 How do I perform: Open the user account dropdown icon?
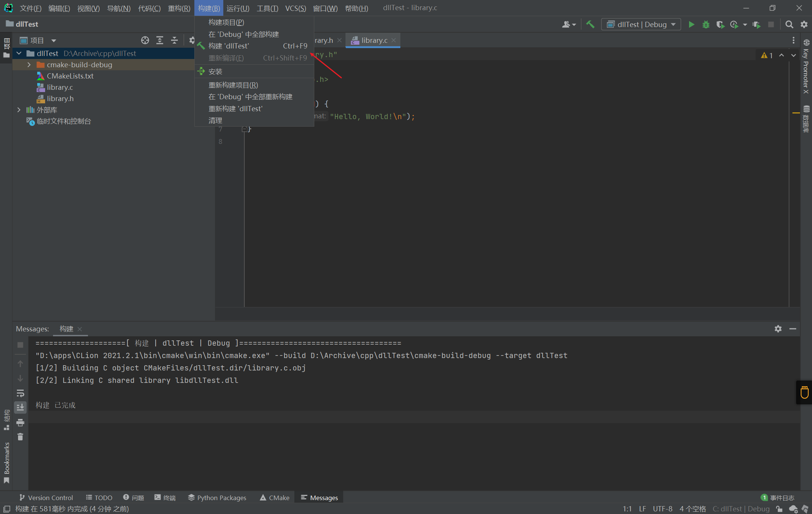(x=568, y=24)
